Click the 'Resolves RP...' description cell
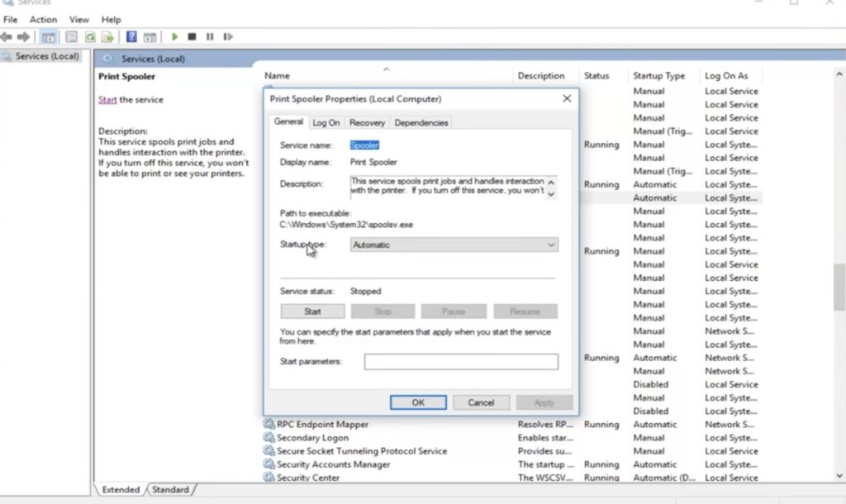Screen dimensions: 846x504 [545, 424]
